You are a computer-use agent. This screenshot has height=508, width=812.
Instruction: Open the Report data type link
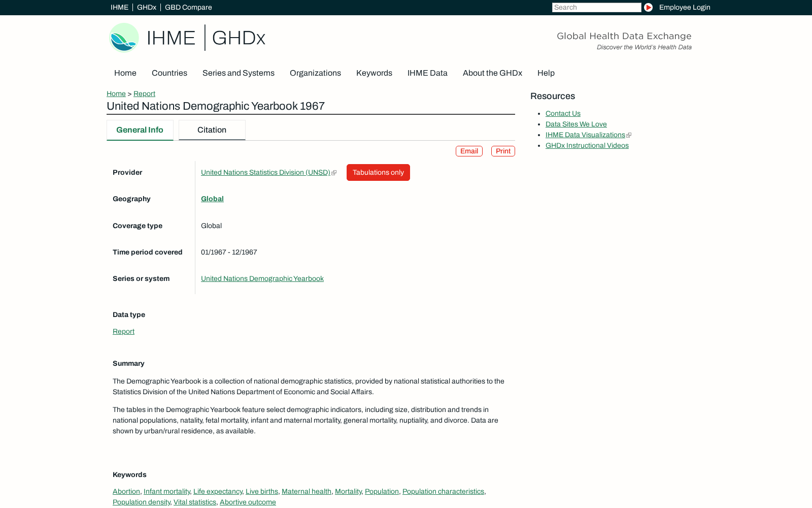point(123,332)
